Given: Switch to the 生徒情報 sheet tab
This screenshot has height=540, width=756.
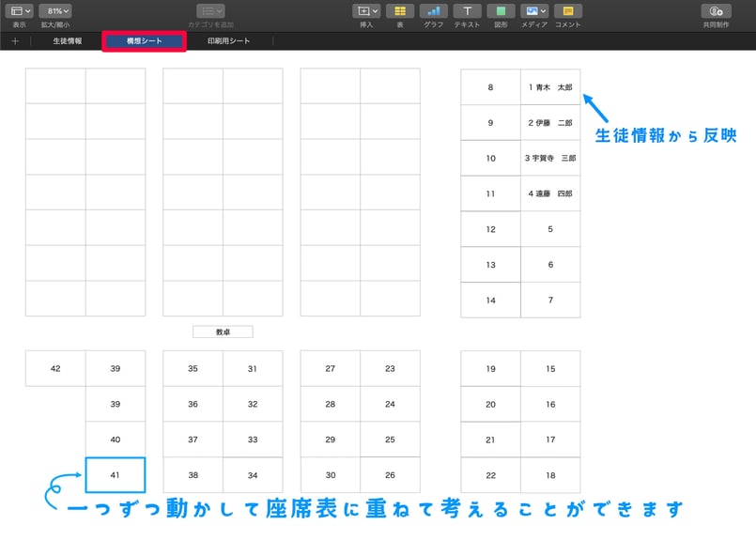Looking at the screenshot, I should click(68, 41).
